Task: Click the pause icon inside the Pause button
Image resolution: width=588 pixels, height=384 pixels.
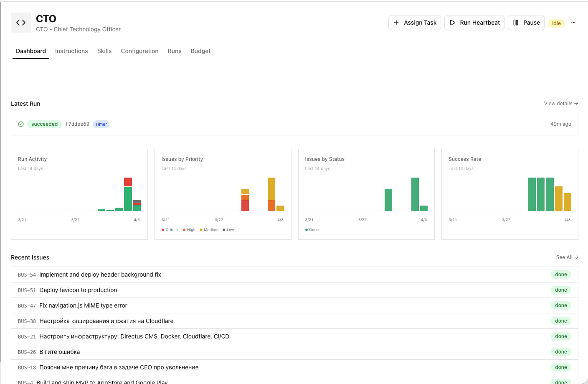Action: [517, 23]
